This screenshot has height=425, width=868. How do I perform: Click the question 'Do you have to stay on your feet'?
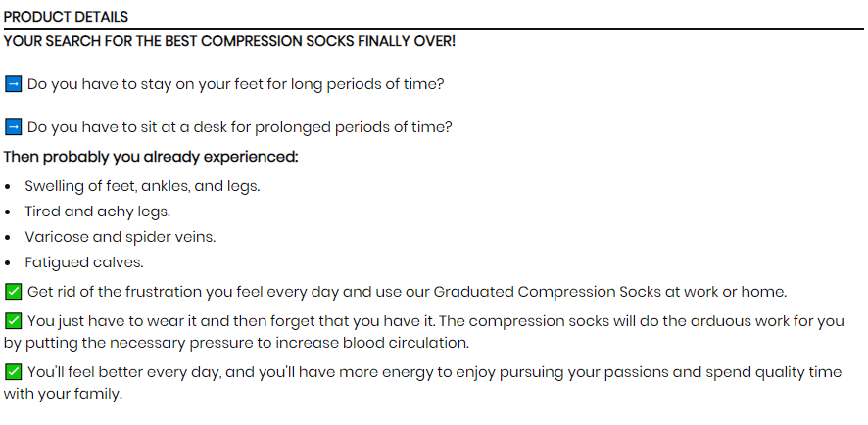pos(236,84)
